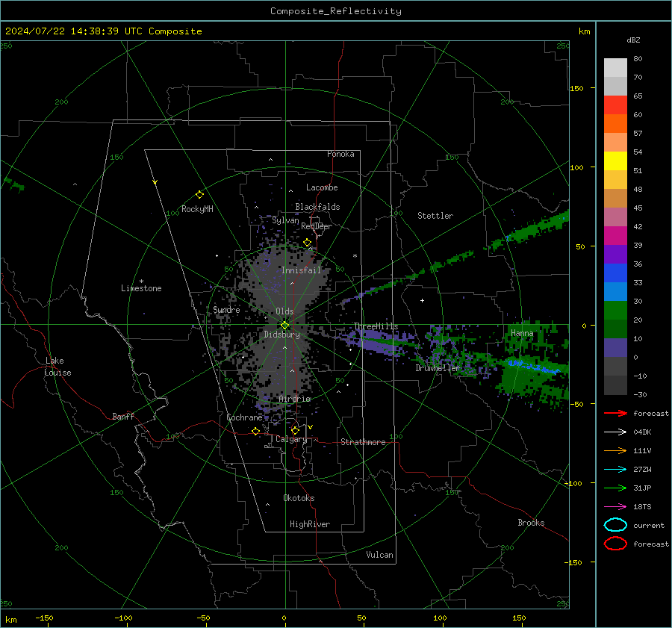Select the yellow diamond marker near RockyMH
The image size is (672, 628).
(x=199, y=195)
